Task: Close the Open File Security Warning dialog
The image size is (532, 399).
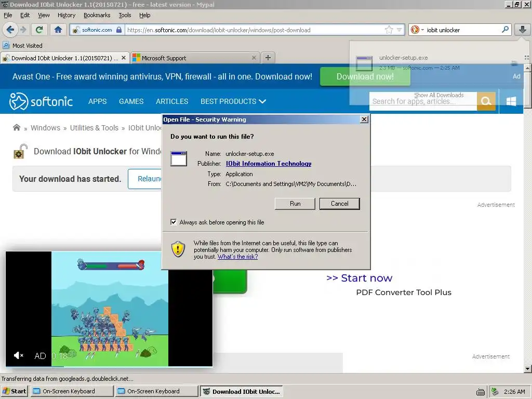Action: (364, 119)
